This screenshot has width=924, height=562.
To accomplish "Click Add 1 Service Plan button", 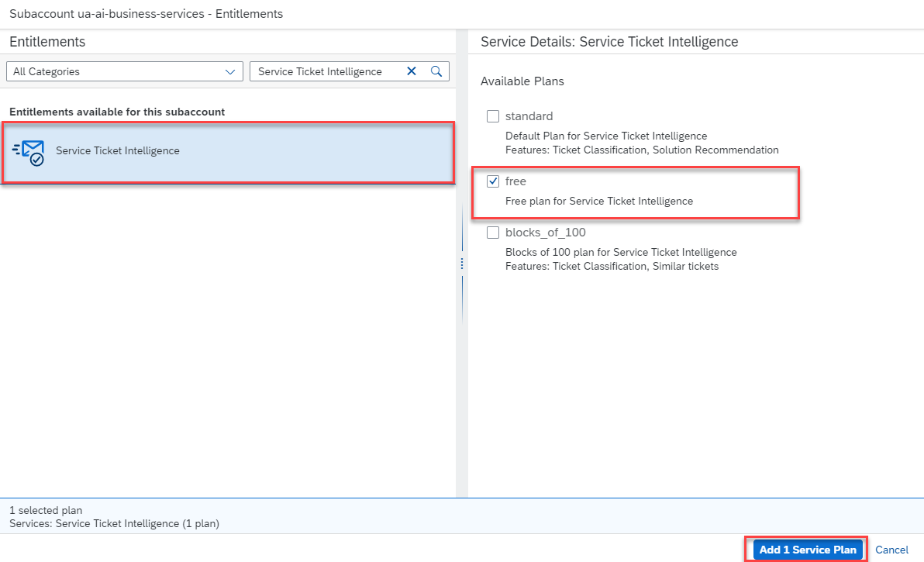I will (807, 550).
